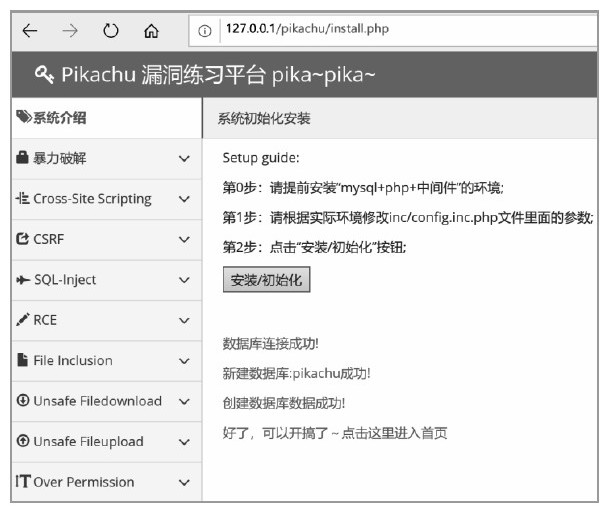Expand the RCE chevron
Screen dimensions: 608x508
click(x=184, y=320)
